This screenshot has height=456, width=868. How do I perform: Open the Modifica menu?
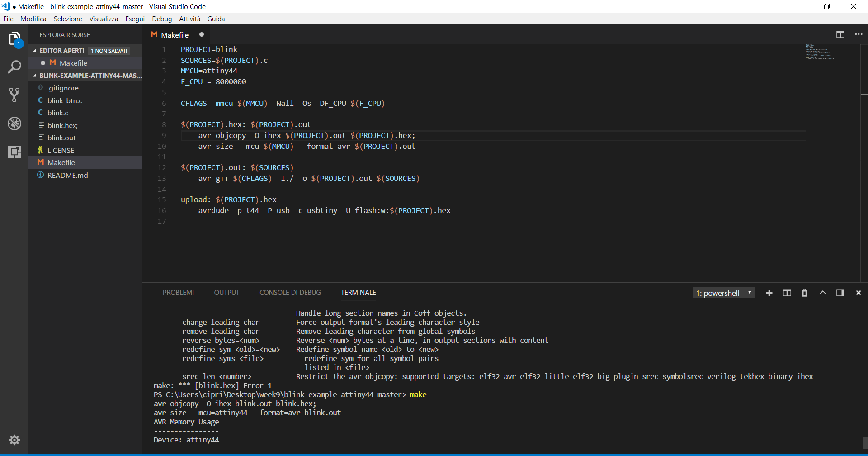click(33, 19)
